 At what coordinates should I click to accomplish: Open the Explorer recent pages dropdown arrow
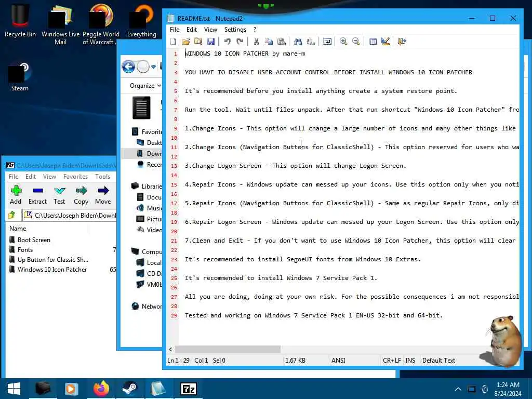click(153, 67)
